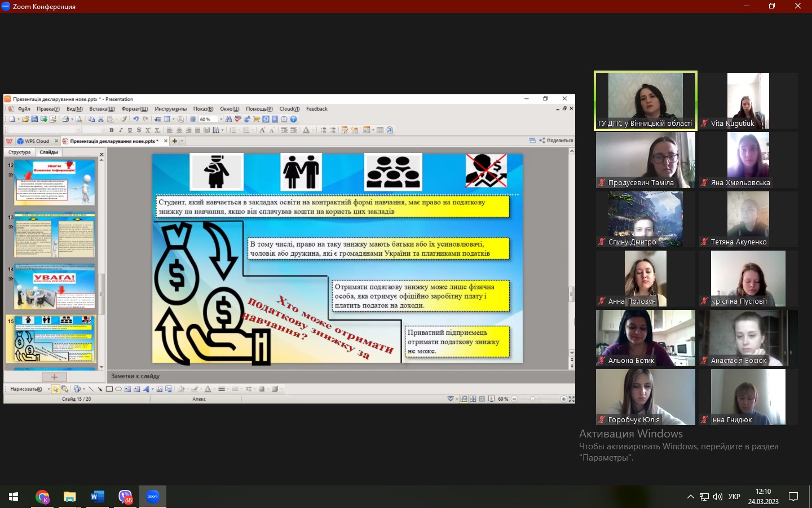Image resolution: width=812 pixels, height=508 pixels.
Task: Open the Find binoculars tool
Action: point(228,119)
